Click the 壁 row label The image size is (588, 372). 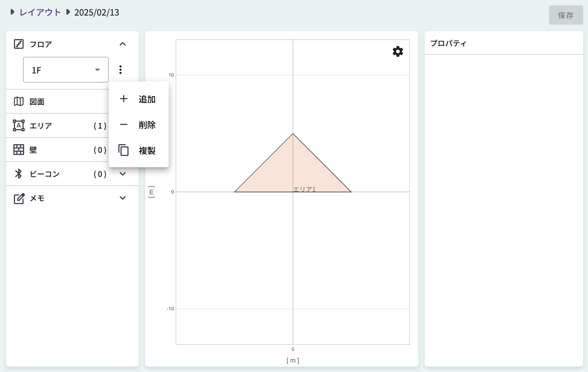pos(33,150)
